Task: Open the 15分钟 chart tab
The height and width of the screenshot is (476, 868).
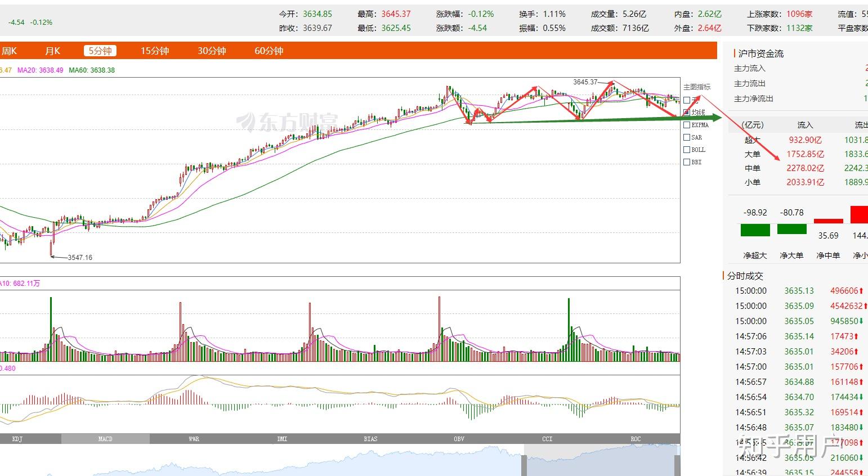Action: pos(155,51)
